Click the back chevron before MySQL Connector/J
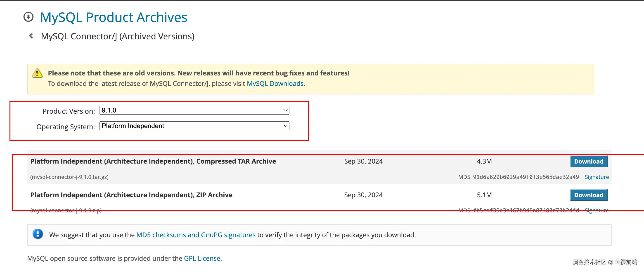The width and height of the screenshot is (644, 272). 31,36
